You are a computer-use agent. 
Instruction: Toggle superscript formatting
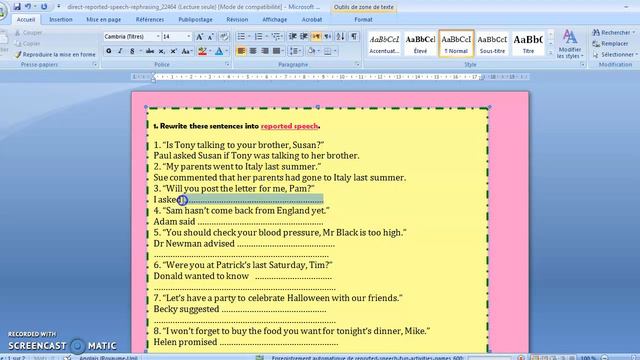(173, 51)
